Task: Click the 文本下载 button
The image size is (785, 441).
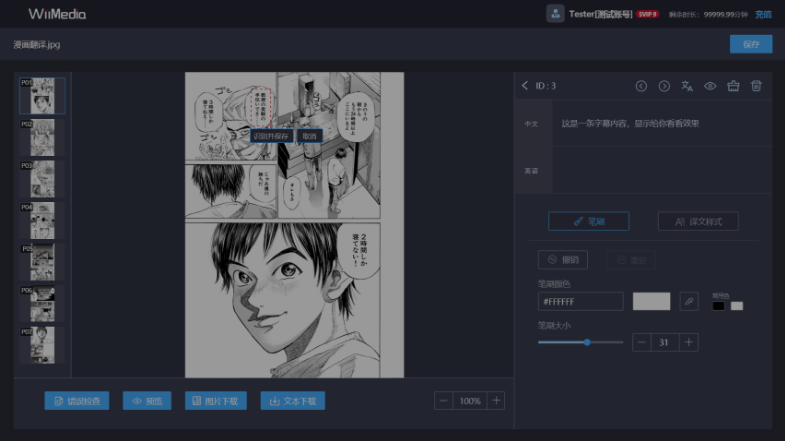Action: [x=293, y=401]
